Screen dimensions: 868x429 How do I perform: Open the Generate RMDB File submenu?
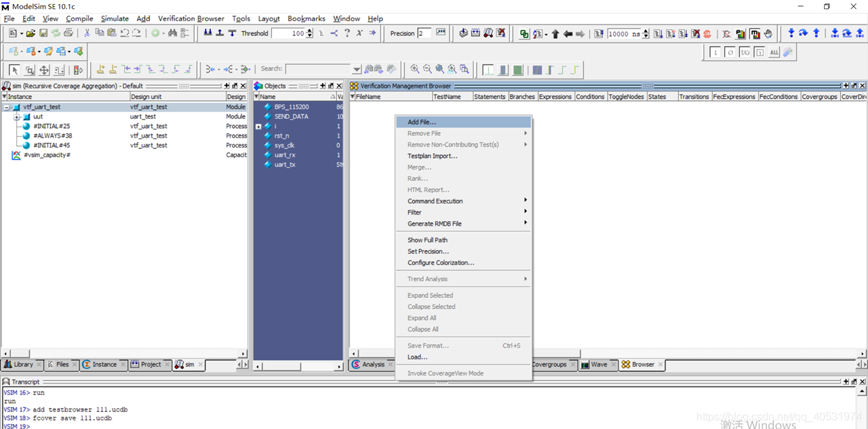coord(463,224)
